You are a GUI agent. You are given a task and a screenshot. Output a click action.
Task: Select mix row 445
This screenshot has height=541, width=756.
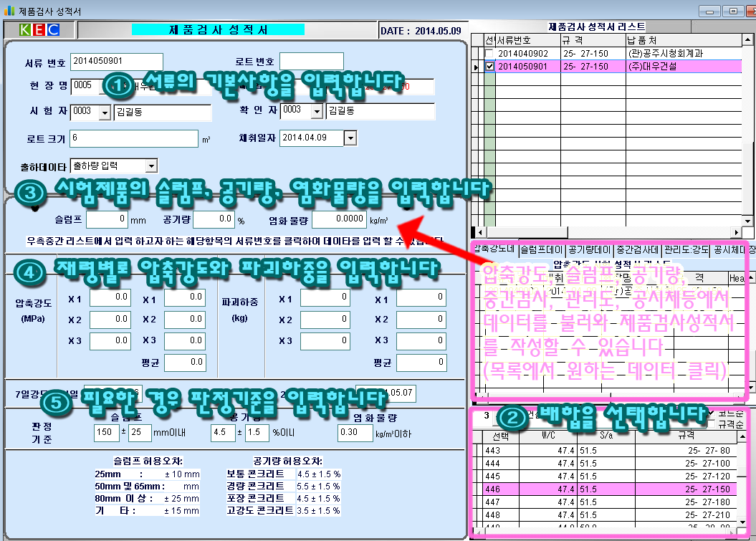click(611, 477)
